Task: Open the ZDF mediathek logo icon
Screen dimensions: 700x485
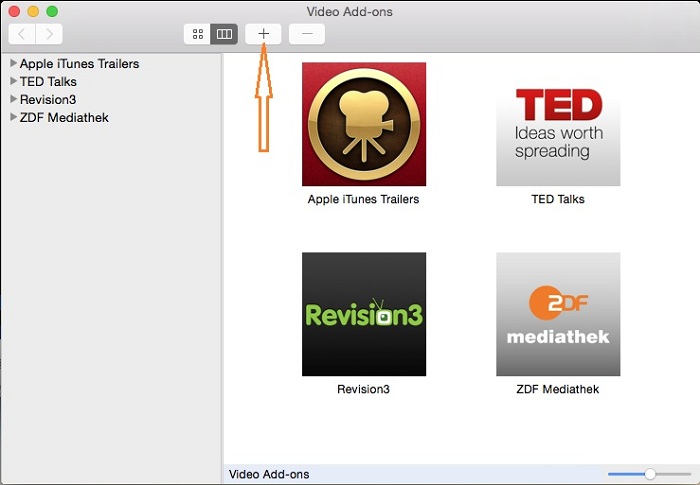Action: pyautogui.click(x=558, y=314)
